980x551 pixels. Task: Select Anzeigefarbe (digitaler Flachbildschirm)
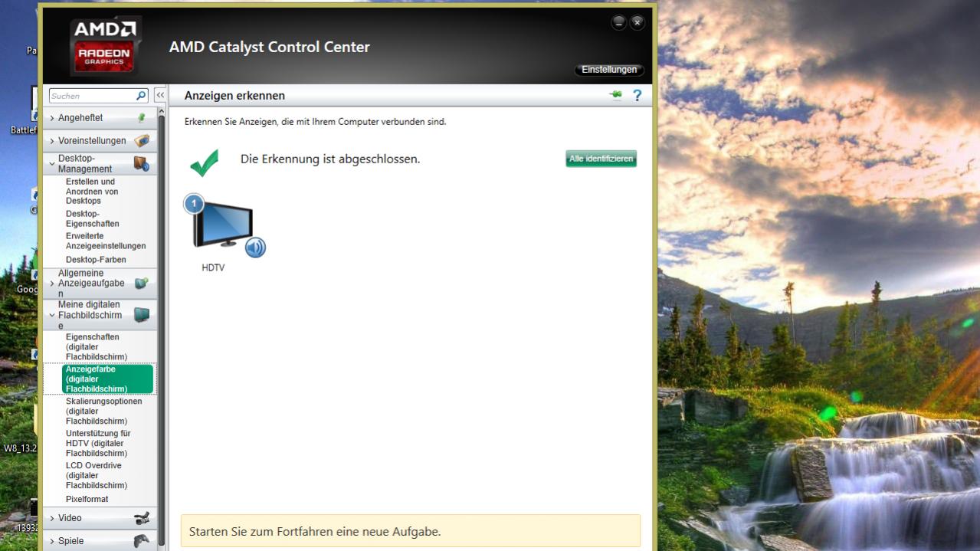(108, 379)
